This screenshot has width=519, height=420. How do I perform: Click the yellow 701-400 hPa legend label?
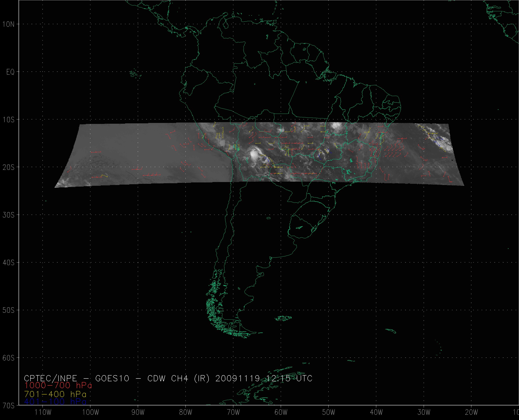[55, 394]
